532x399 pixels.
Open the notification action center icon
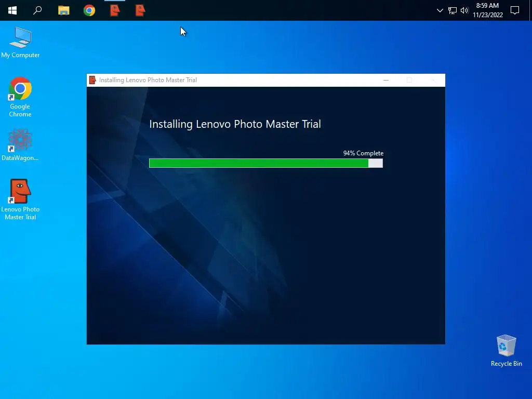coord(515,10)
